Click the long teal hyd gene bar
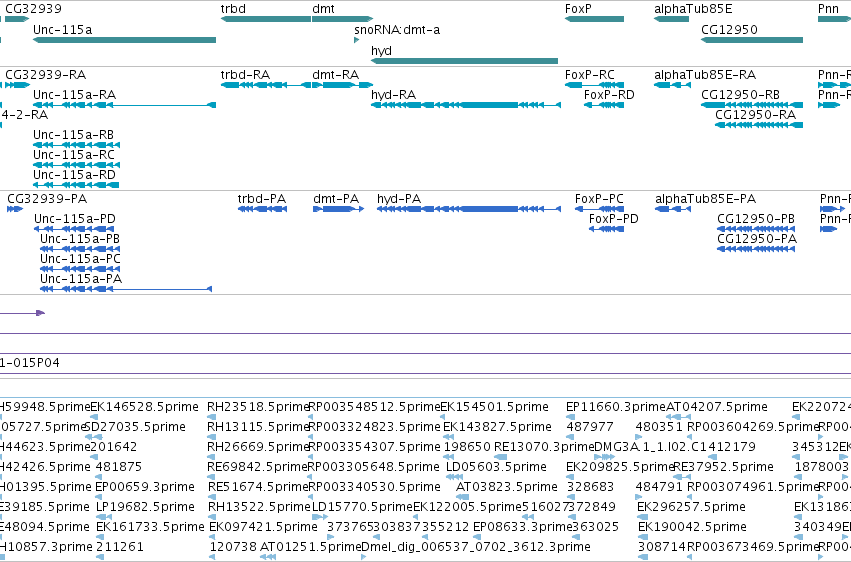 pyautogui.click(x=465, y=61)
